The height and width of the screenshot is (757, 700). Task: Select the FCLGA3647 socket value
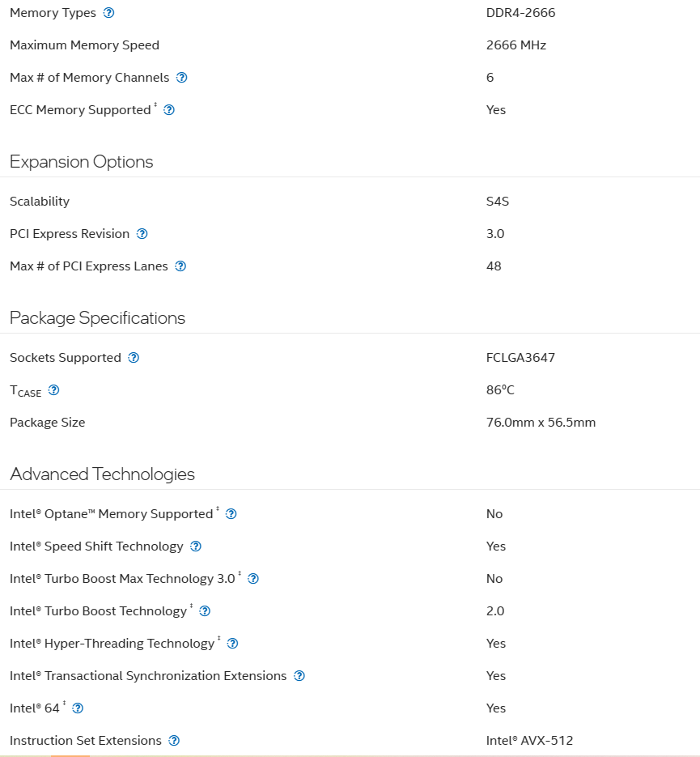[x=520, y=358]
